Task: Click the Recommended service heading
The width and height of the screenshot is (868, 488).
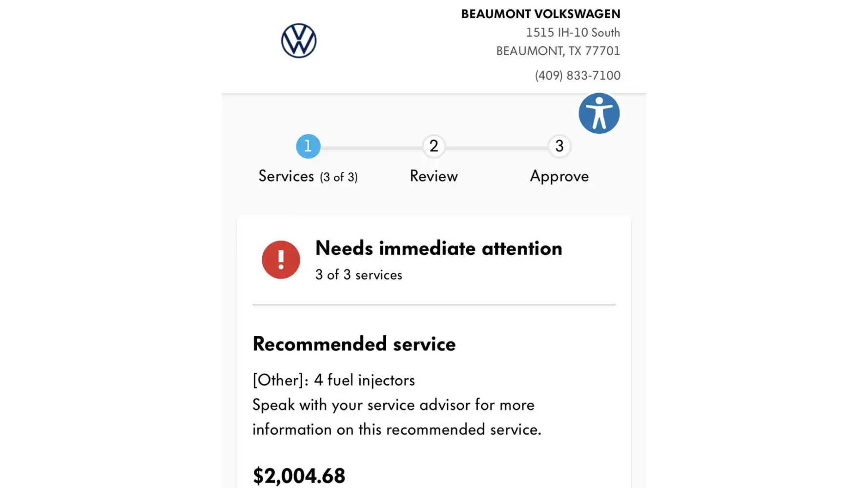Action: [x=354, y=344]
